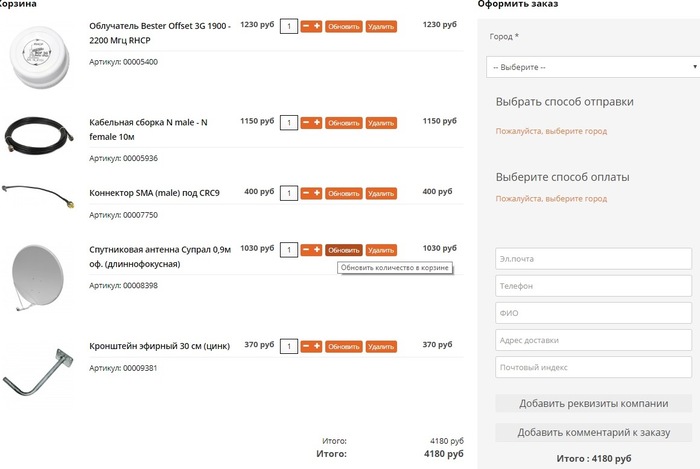Expand Добавить комментарий к заказу section
700x469 pixels.
[x=594, y=433]
